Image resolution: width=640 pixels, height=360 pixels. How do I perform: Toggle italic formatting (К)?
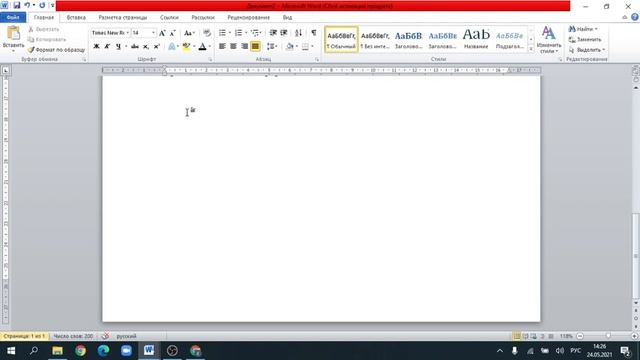tap(107, 47)
